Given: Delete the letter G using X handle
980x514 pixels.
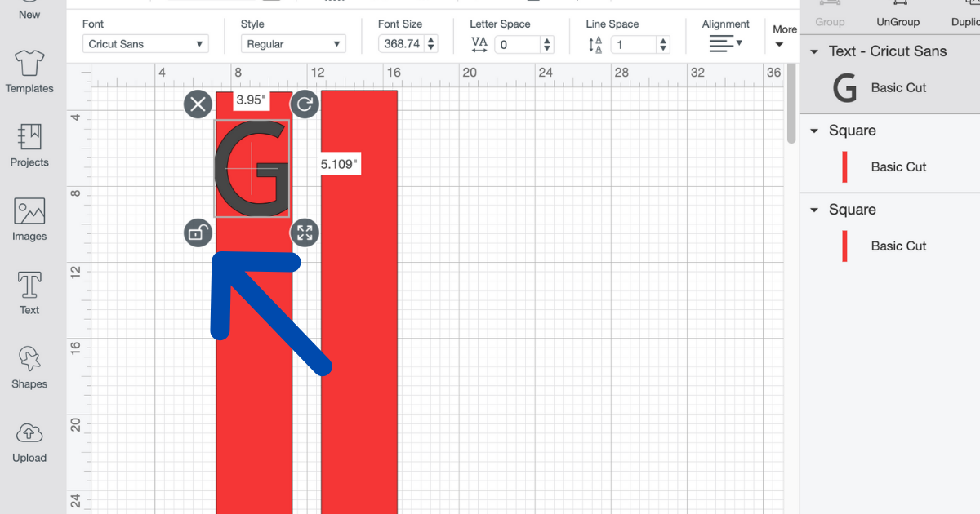Looking at the screenshot, I should (198, 104).
